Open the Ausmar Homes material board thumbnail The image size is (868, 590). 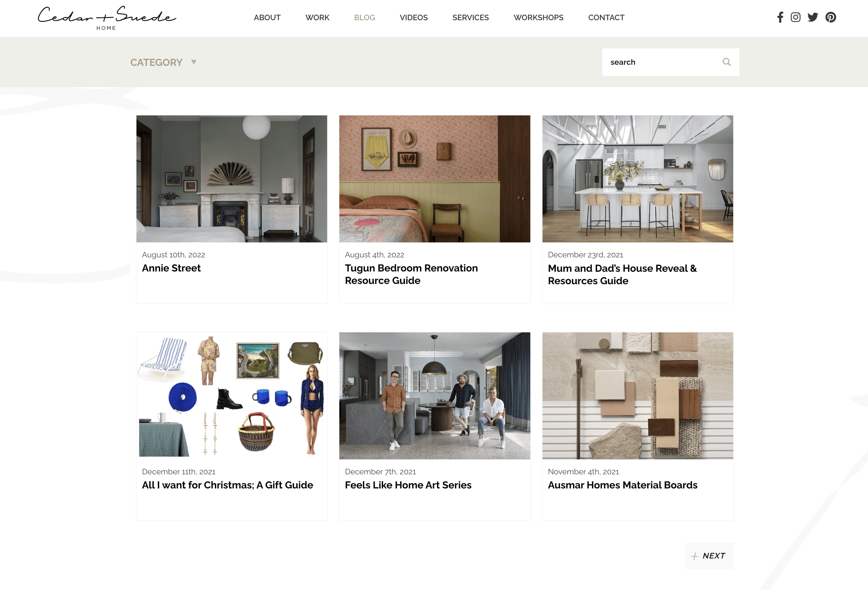pos(637,395)
